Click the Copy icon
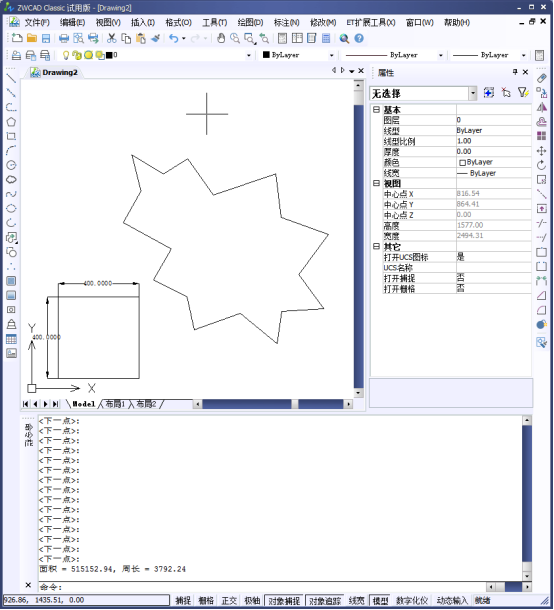 click(126, 38)
